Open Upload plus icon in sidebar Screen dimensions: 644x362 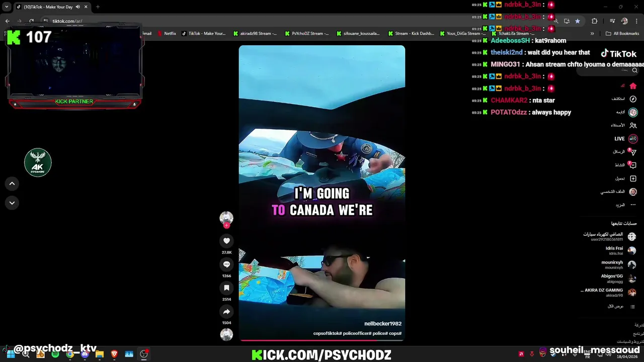633,178
